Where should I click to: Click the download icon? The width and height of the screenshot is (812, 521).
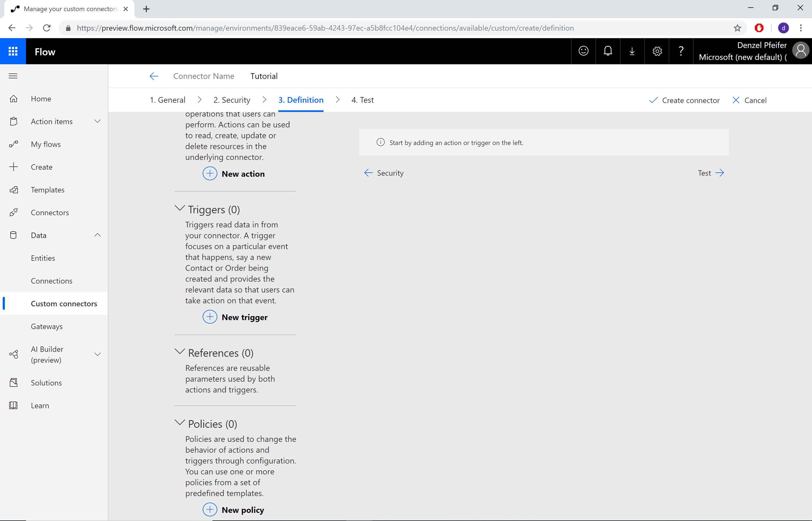(632, 50)
